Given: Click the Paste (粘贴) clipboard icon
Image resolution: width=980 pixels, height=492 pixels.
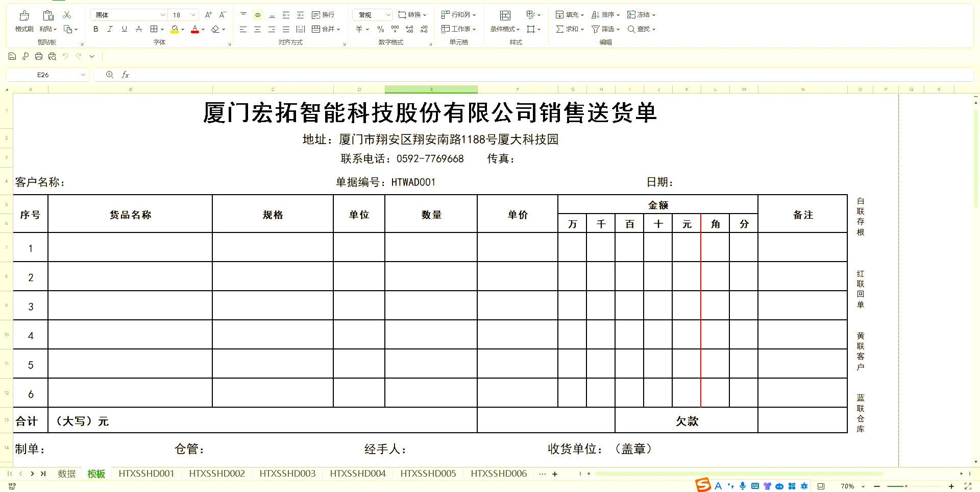Looking at the screenshot, I should point(48,15).
